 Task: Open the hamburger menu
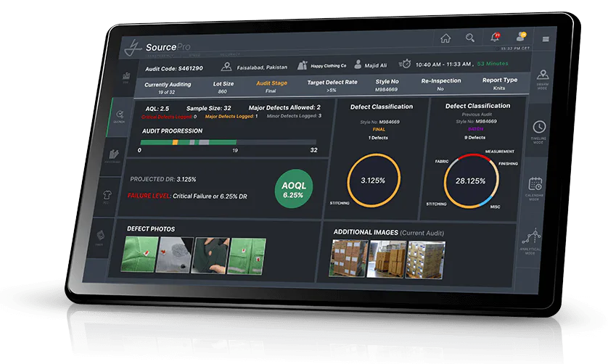(546, 38)
